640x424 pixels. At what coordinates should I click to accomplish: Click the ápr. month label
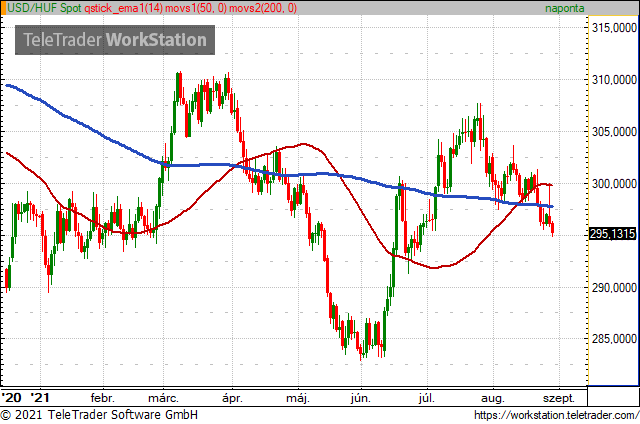[x=232, y=398]
